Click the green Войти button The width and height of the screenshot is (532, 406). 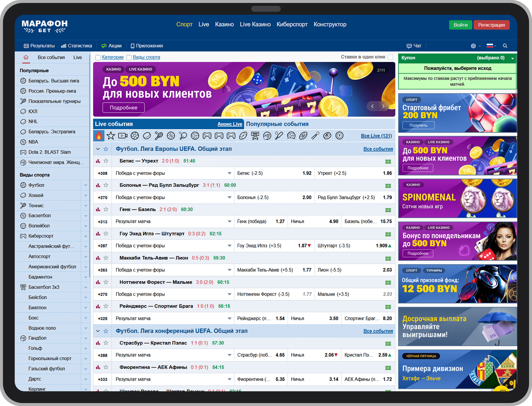460,25
